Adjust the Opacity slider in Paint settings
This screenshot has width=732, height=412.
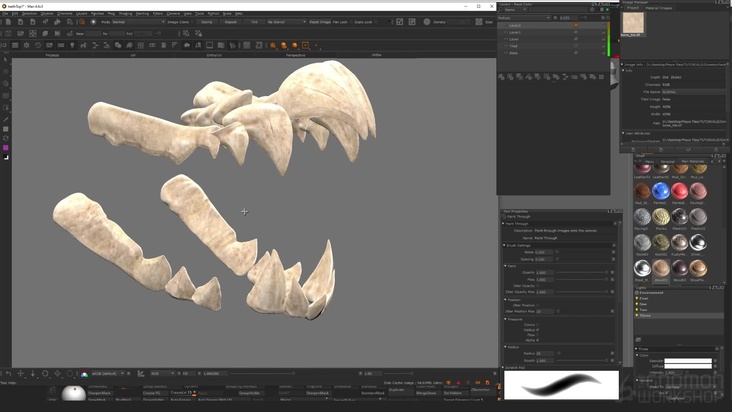(x=582, y=272)
